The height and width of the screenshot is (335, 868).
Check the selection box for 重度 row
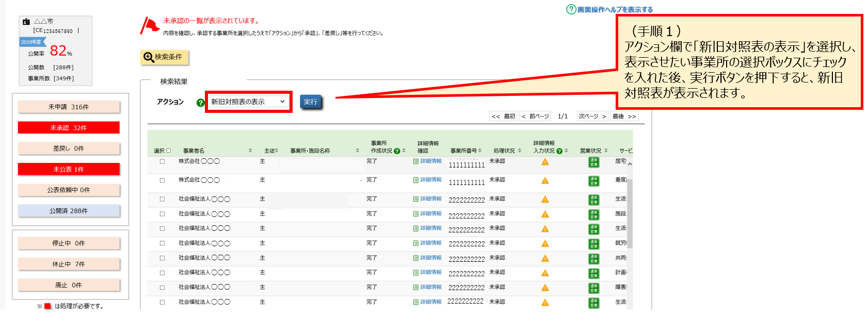pos(162,180)
